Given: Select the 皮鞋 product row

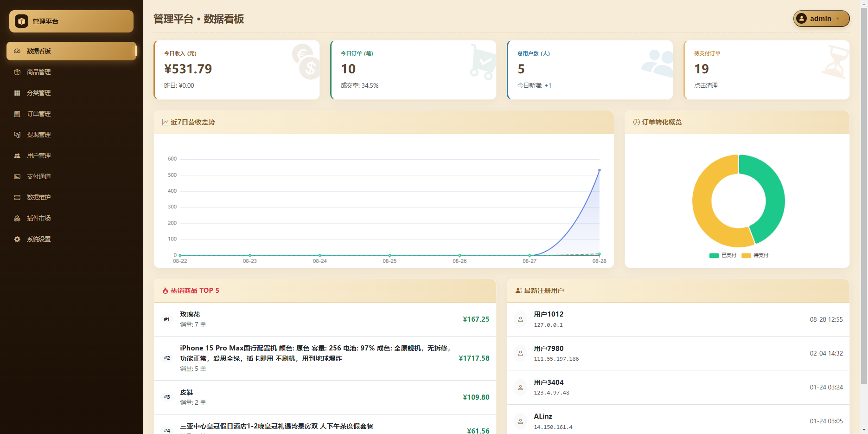Looking at the screenshot, I should coord(325,397).
